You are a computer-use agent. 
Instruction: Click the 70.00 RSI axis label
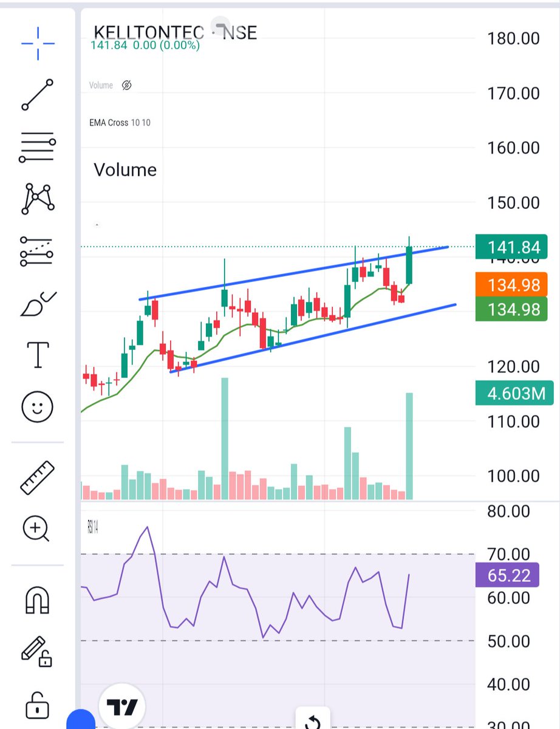point(508,554)
